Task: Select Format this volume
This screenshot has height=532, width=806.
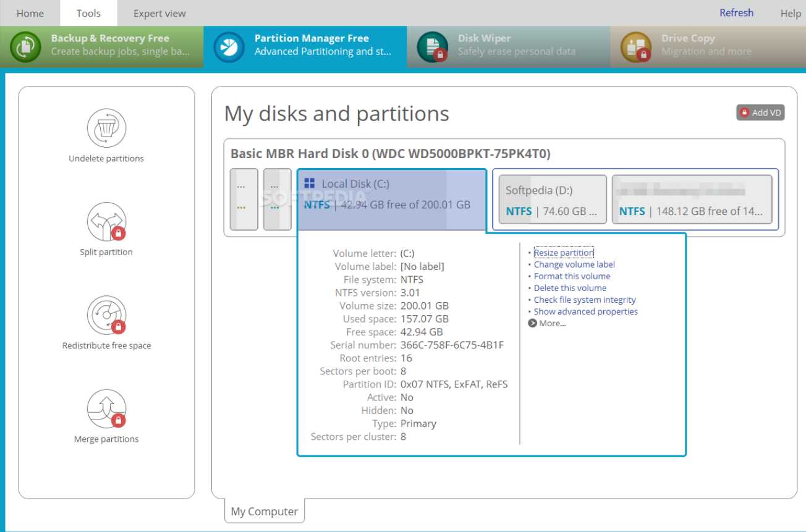Action: tap(572, 276)
